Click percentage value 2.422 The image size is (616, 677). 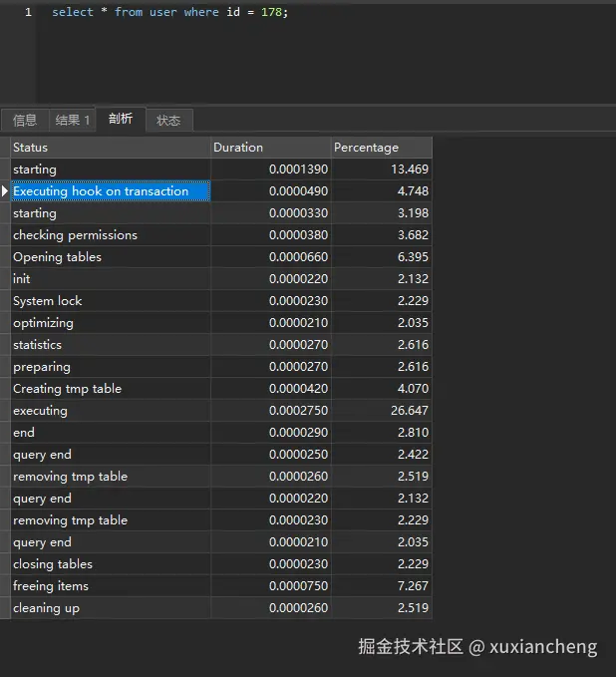click(413, 455)
